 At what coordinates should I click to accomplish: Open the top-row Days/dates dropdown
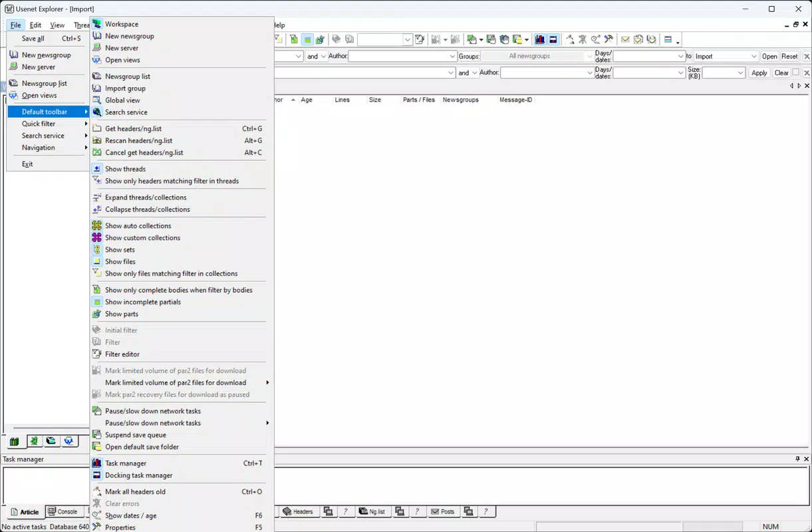click(x=681, y=57)
